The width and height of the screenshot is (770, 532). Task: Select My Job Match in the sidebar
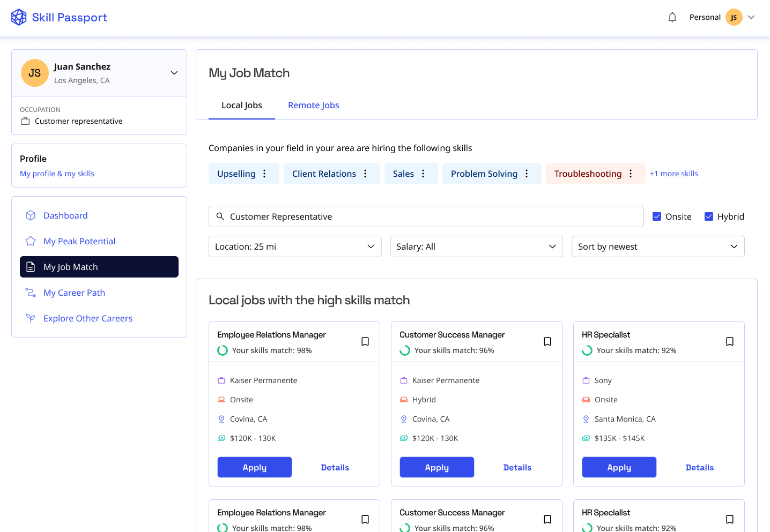coord(99,267)
